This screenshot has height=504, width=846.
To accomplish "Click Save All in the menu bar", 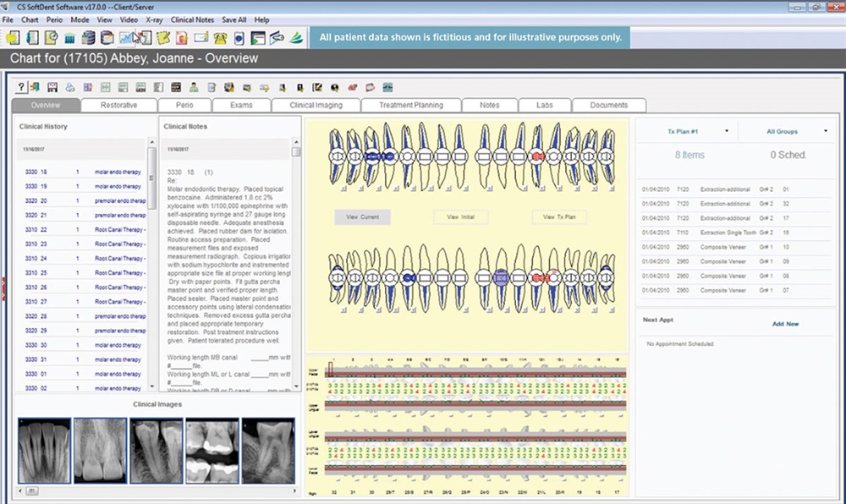I will coord(233,20).
